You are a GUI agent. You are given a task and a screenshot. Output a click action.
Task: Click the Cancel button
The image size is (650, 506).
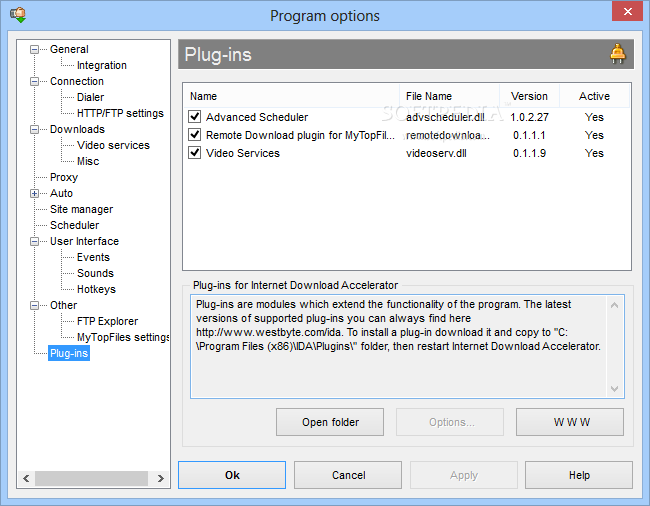(348, 475)
